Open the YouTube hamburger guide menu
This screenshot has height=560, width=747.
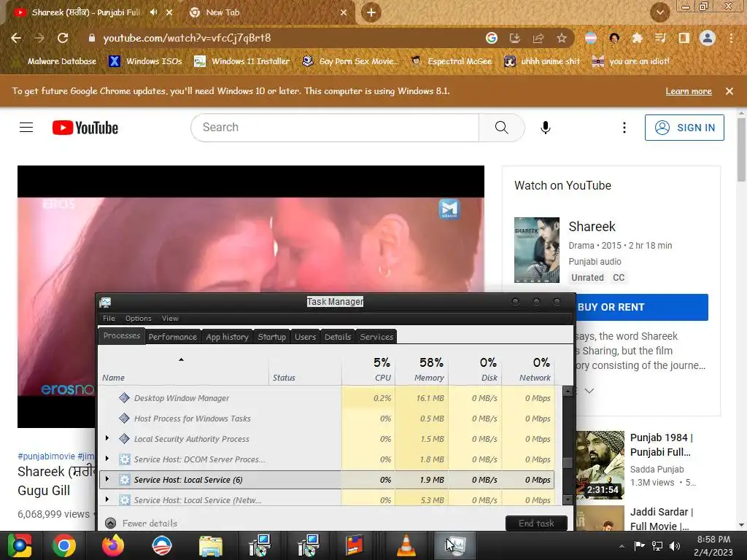tap(26, 127)
